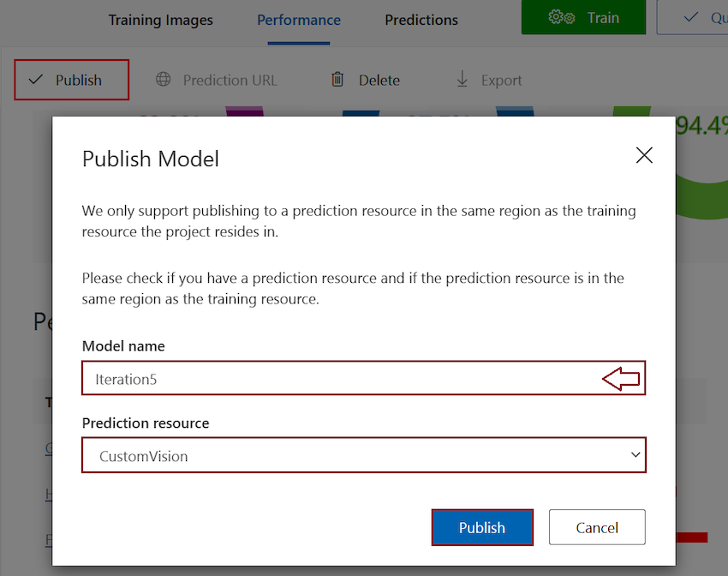Click the green Train button
The width and height of the screenshot is (728, 576).
coord(583,17)
